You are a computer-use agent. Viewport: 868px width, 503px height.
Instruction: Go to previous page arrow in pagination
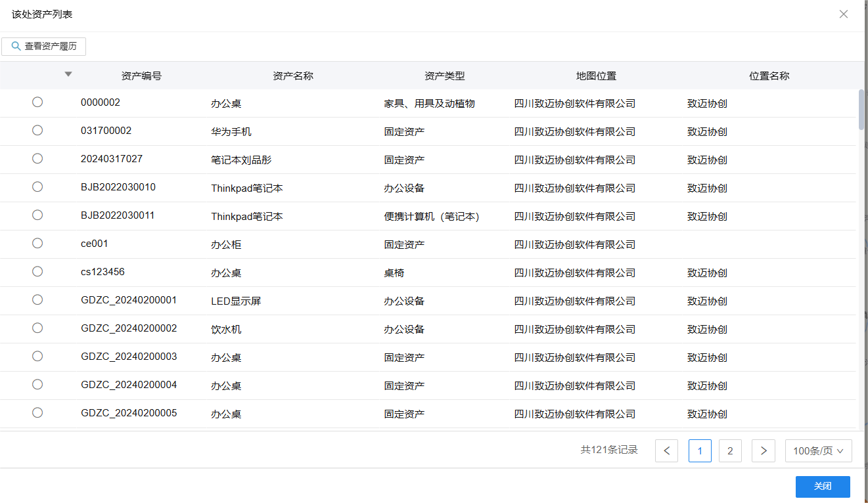click(x=666, y=450)
